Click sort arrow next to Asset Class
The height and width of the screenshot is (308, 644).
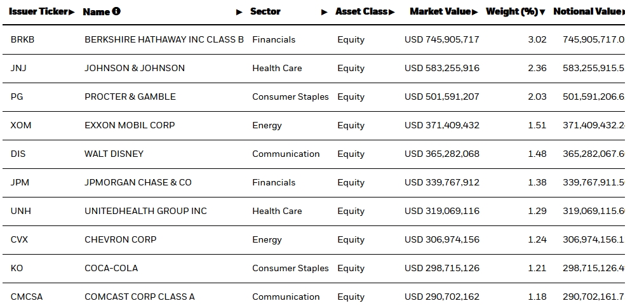(x=392, y=12)
